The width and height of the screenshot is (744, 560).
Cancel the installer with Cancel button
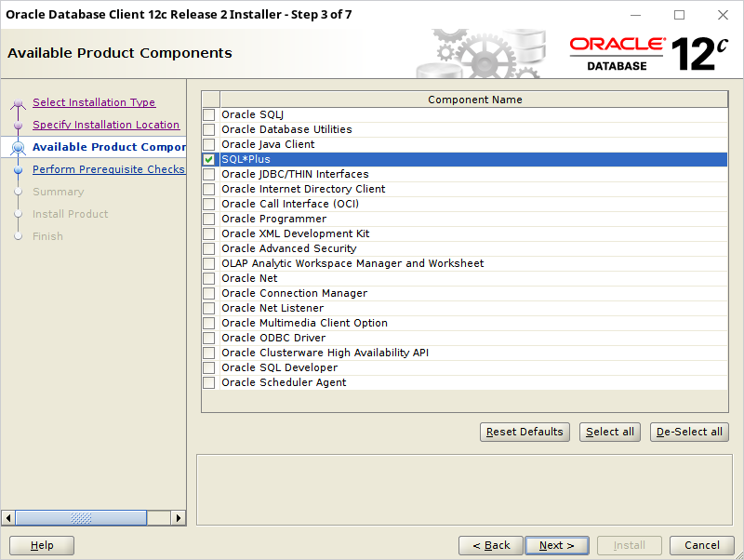[x=702, y=545]
